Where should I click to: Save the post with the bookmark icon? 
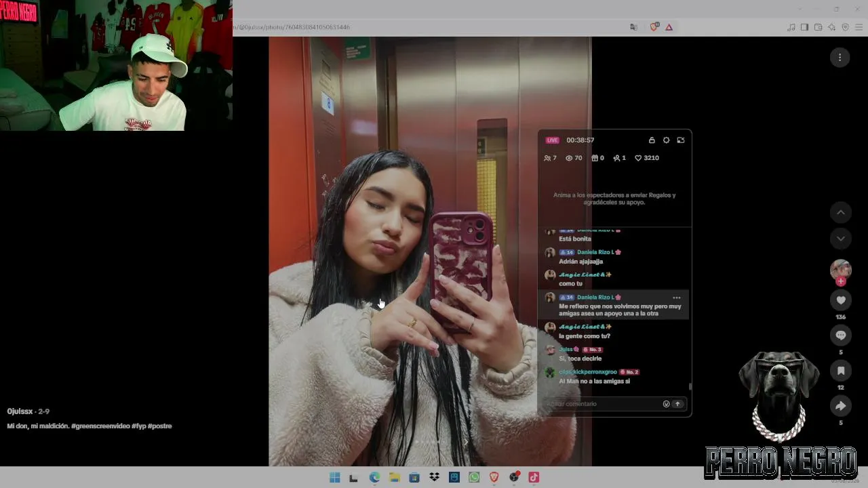840,371
